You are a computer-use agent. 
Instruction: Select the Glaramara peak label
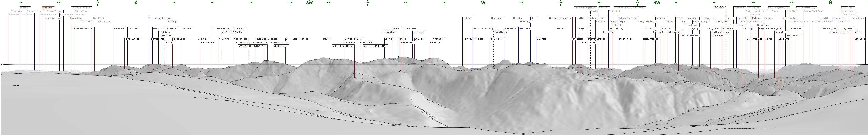tap(541, 39)
